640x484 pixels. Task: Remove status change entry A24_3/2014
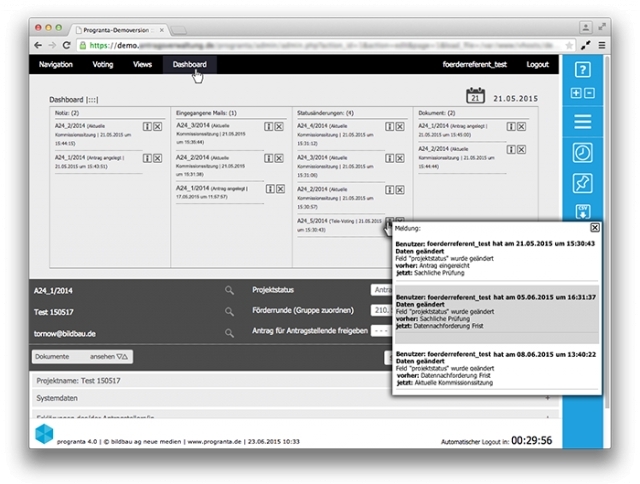pyautogui.click(x=400, y=158)
